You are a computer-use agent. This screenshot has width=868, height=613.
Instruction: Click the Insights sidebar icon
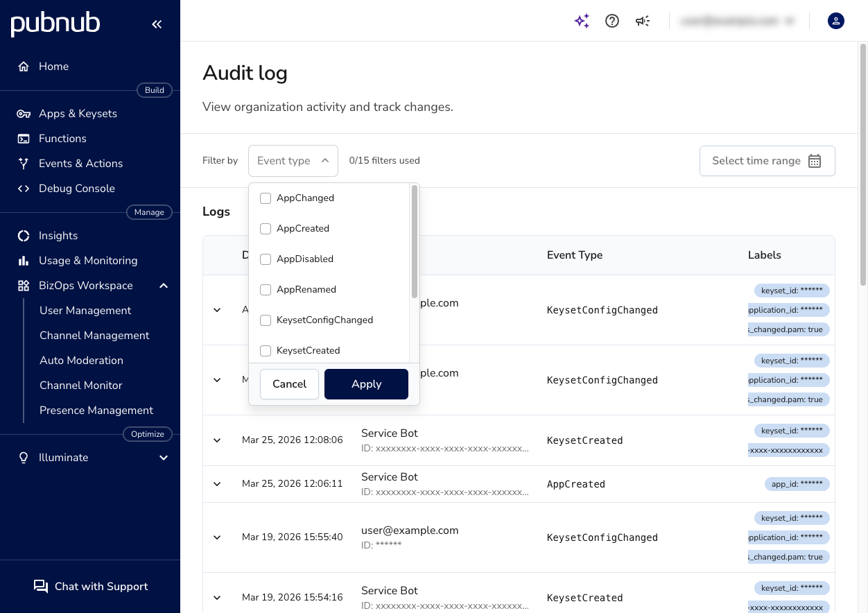(23, 235)
